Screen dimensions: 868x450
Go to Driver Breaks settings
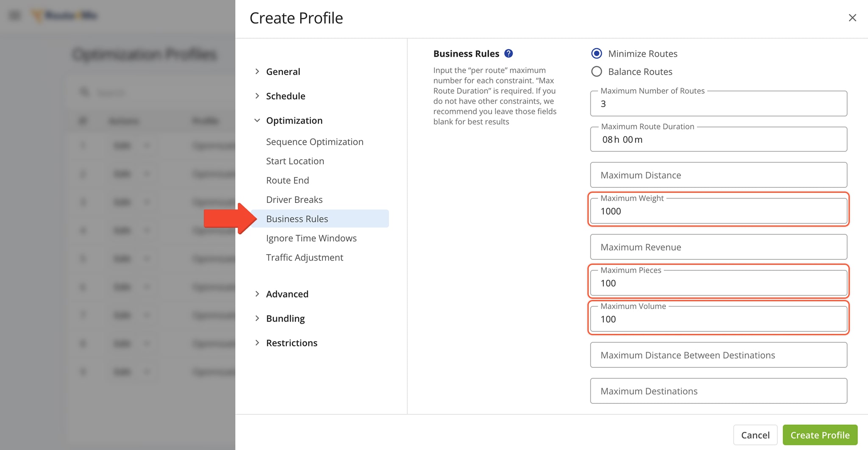click(x=294, y=200)
